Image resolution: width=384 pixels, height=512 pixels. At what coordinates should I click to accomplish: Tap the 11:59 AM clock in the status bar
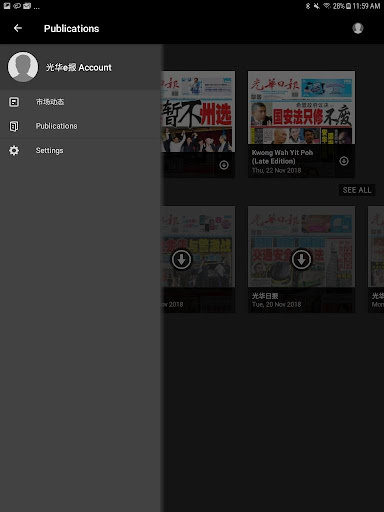tap(366, 6)
